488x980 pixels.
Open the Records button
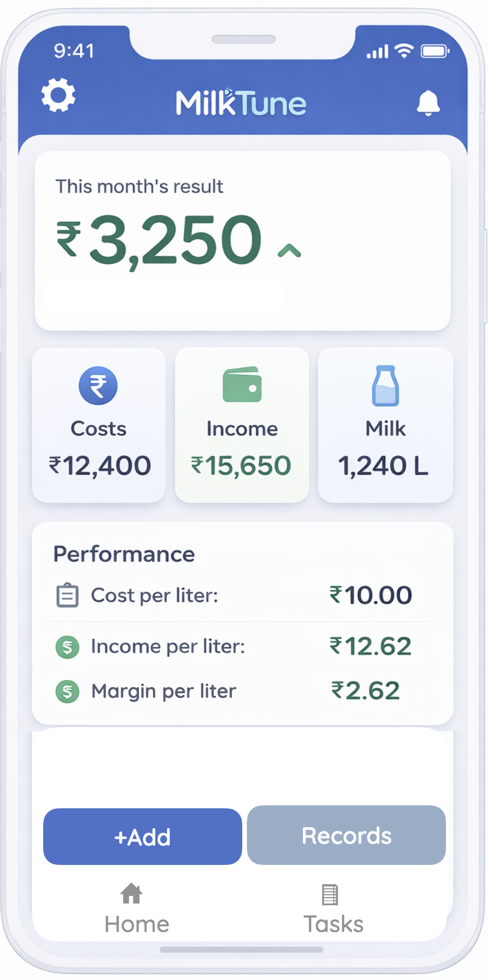(346, 835)
